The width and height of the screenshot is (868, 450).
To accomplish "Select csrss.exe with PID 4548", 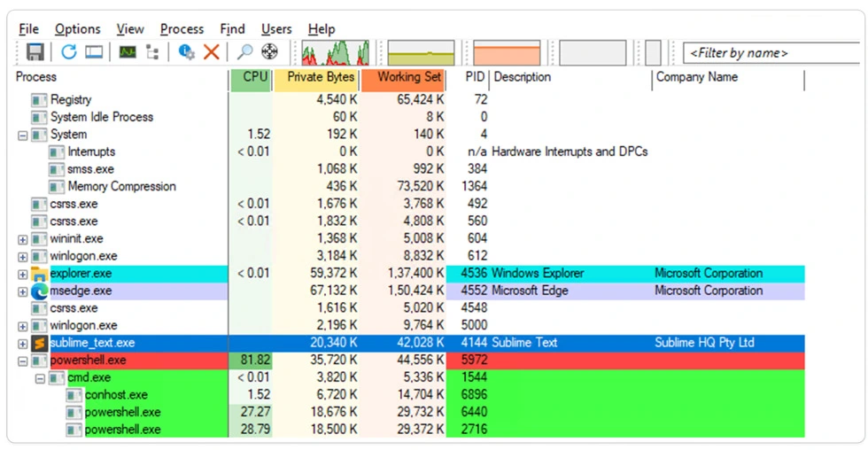I will coord(408,307).
